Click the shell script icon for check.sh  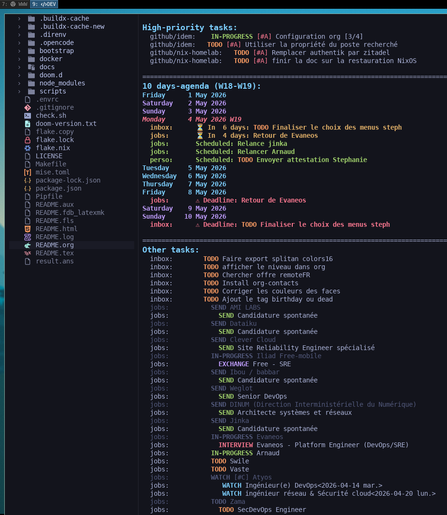pyautogui.click(x=28, y=116)
